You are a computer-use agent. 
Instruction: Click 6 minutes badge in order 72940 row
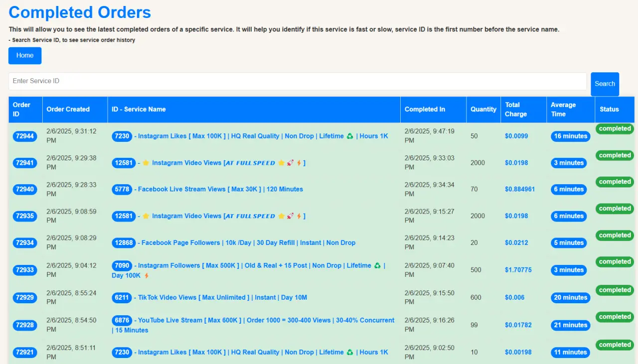click(x=569, y=189)
